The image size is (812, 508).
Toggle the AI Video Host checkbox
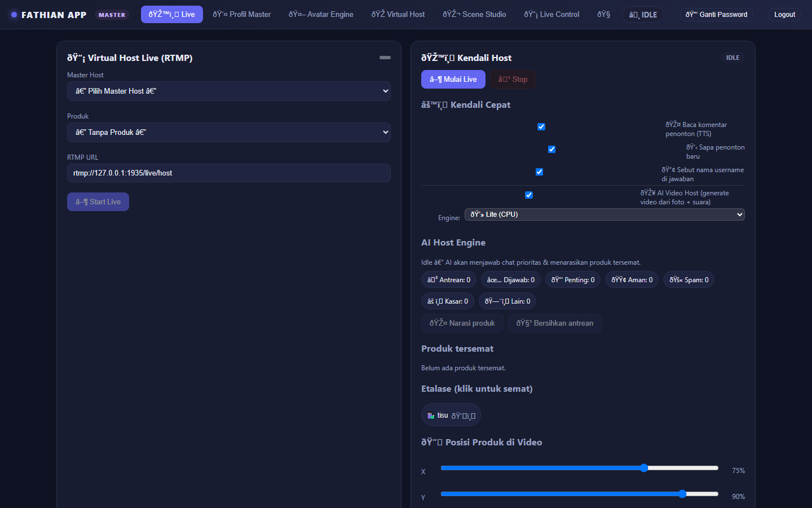point(529,195)
